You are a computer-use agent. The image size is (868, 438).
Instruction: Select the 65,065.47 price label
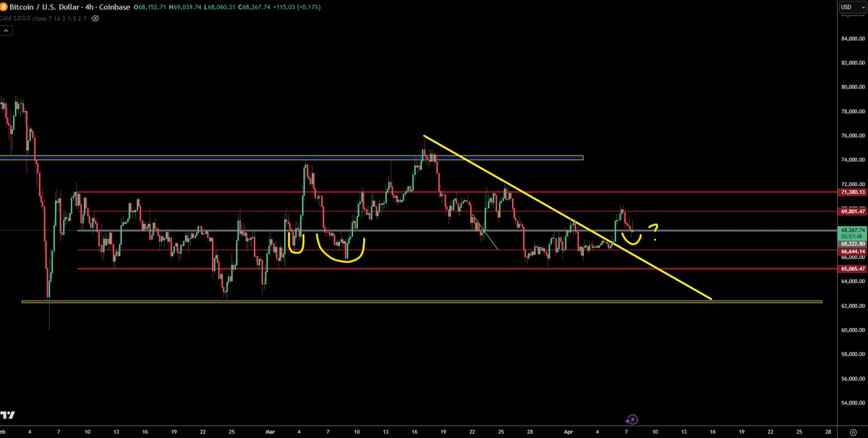point(852,269)
